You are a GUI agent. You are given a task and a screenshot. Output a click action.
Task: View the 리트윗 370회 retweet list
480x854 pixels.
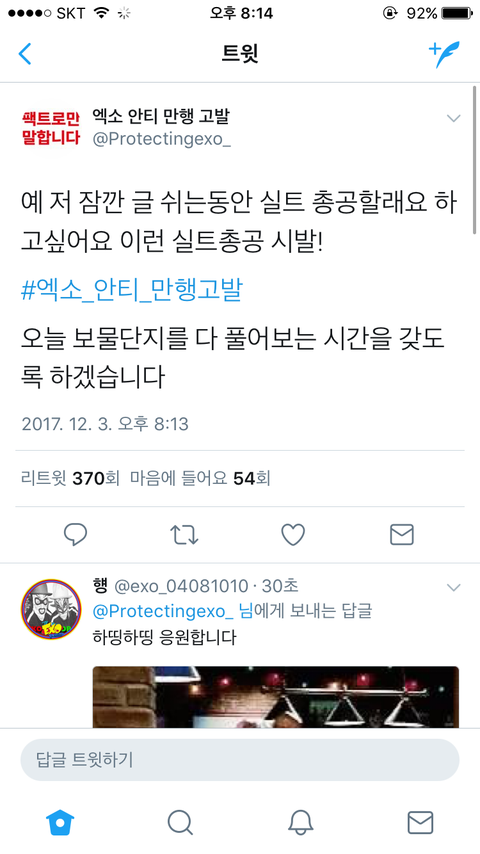pyautogui.click(x=70, y=479)
